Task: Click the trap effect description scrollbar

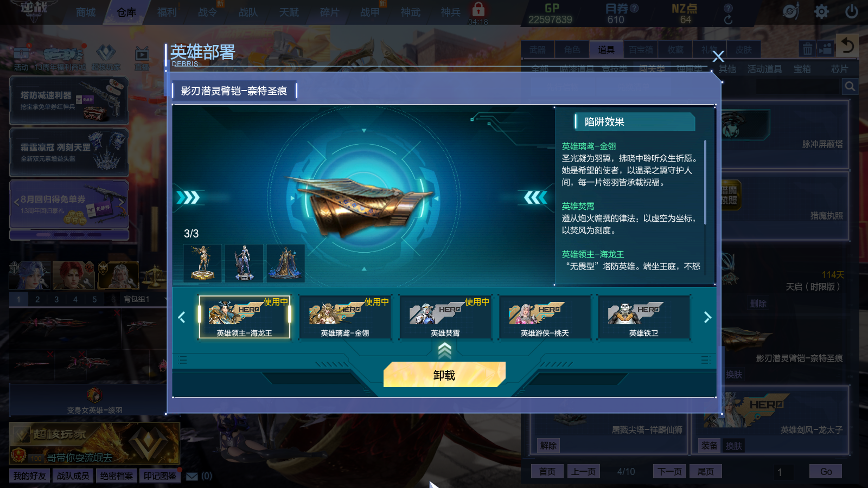Action: pyautogui.click(x=705, y=182)
